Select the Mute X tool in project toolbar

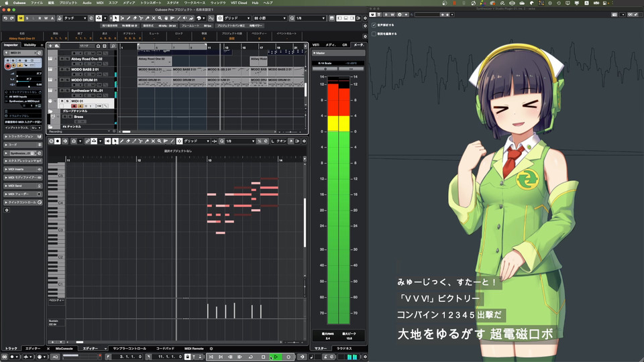tap(154, 18)
